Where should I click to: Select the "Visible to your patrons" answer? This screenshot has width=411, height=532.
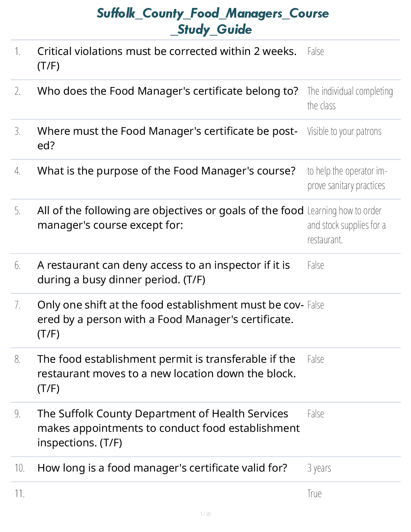[344, 132]
